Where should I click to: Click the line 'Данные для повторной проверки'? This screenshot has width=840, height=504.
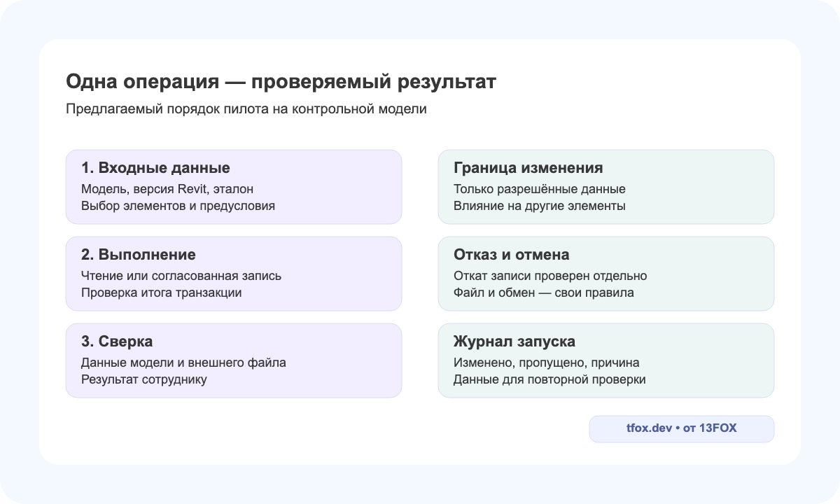pyautogui.click(x=549, y=379)
